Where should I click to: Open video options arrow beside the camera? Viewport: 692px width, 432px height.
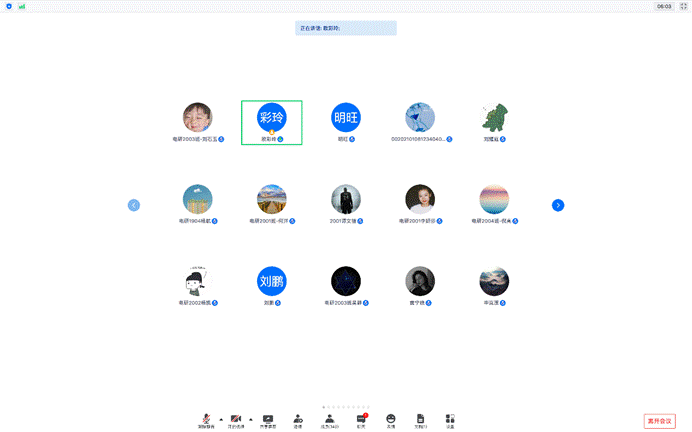pos(250,419)
